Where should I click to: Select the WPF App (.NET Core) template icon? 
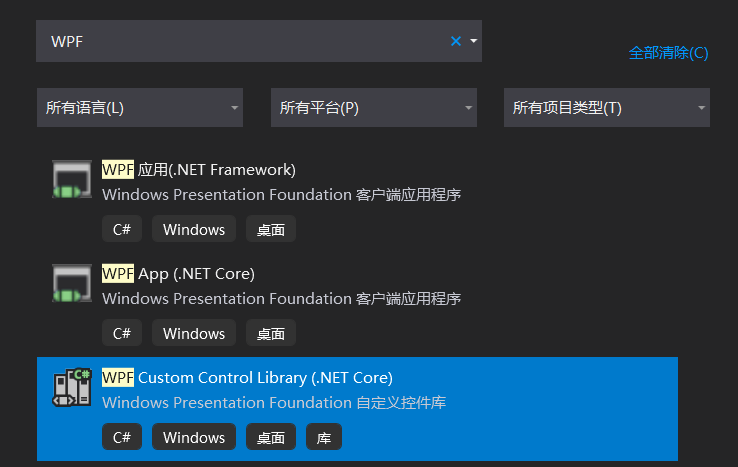72,283
